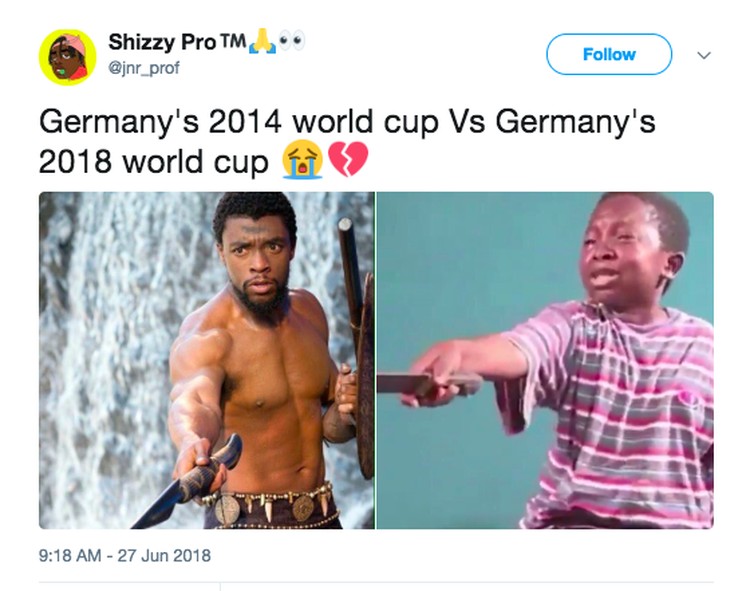Click the "2018 world cup" text line
Viewport: 750px width, 591px height.
[x=154, y=162]
